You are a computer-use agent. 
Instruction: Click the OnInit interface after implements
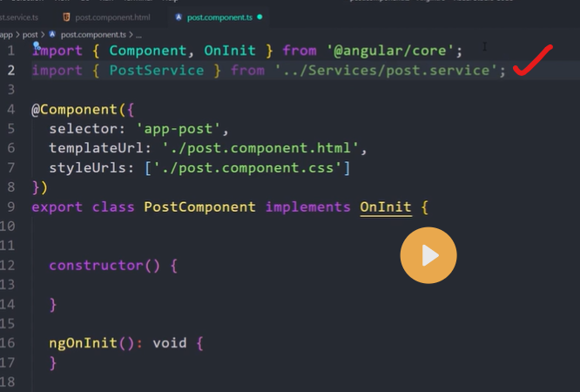[x=385, y=207]
